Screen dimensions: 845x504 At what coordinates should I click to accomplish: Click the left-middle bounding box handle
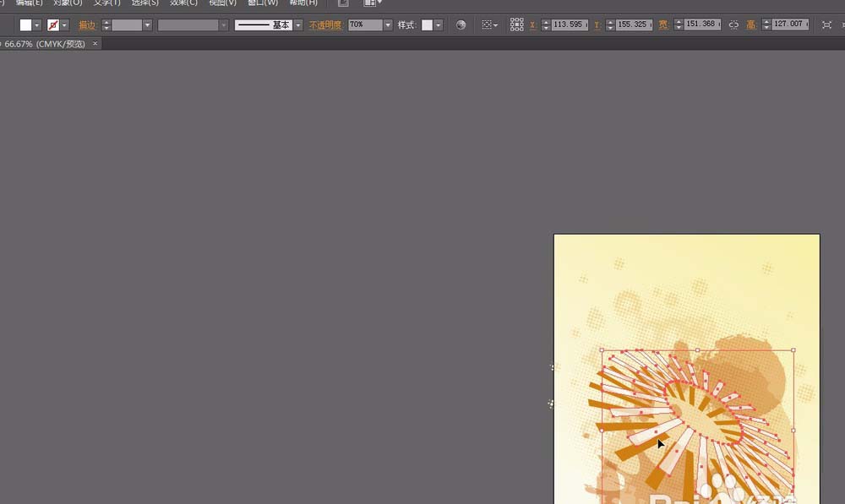click(602, 431)
